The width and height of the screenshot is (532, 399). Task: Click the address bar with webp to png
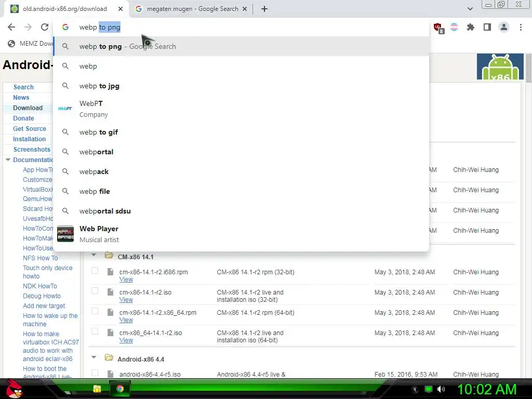pyautogui.click(x=241, y=27)
